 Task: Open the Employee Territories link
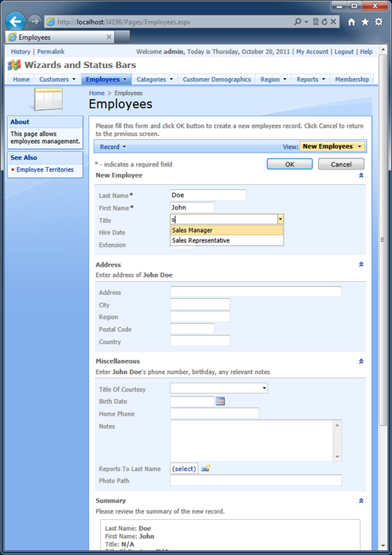click(x=45, y=169)
